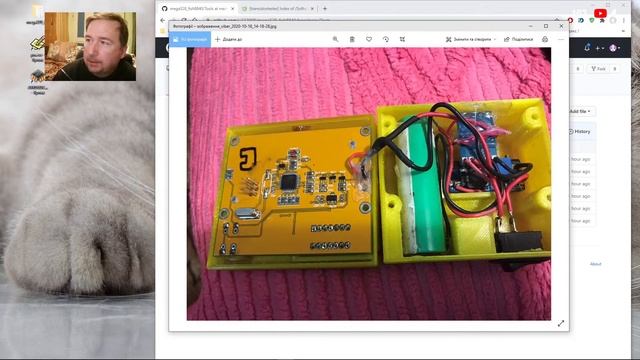View the commit History on GitHub
Viewport: 640px width, 360px height.
pyautogui.click(x=580, y=131)
